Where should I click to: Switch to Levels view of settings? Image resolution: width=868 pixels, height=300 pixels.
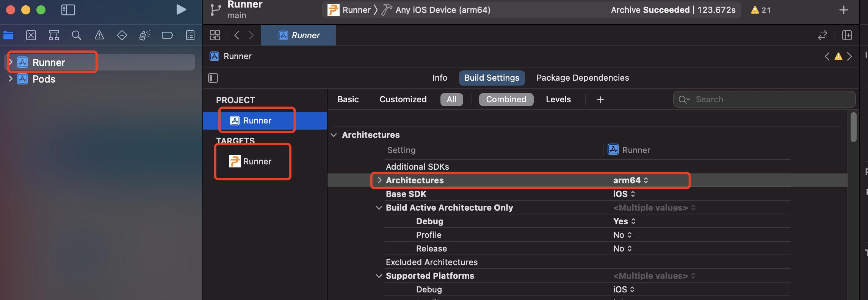pos(558,99)
